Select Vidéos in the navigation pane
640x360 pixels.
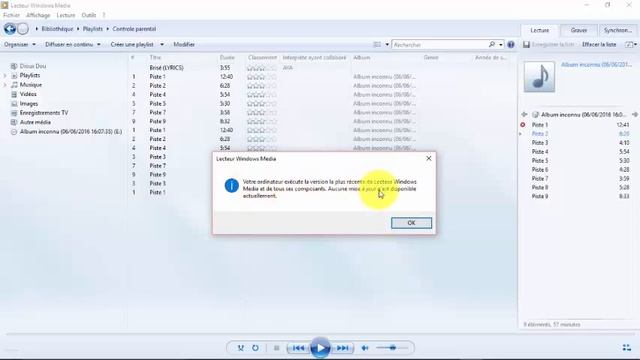pos(28,94)
